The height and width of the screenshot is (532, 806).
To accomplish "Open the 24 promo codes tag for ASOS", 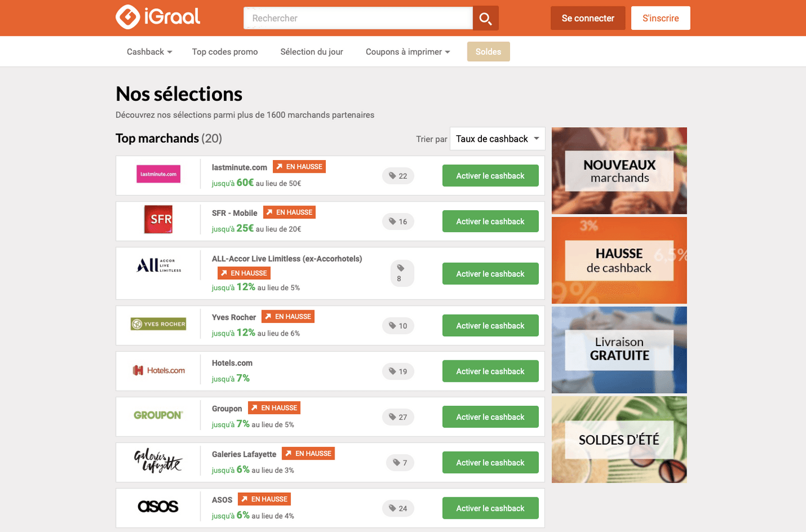I will click(x=398, y=508).
